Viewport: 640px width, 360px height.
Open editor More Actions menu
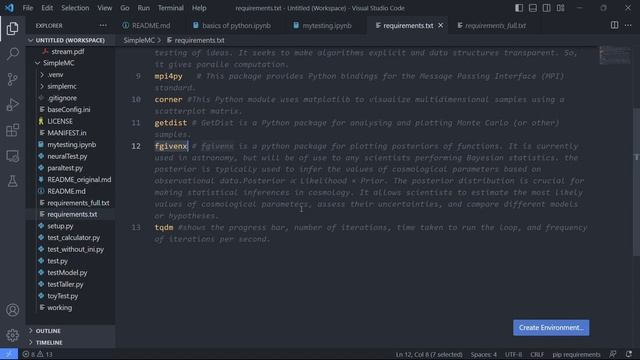pos(628,25)
